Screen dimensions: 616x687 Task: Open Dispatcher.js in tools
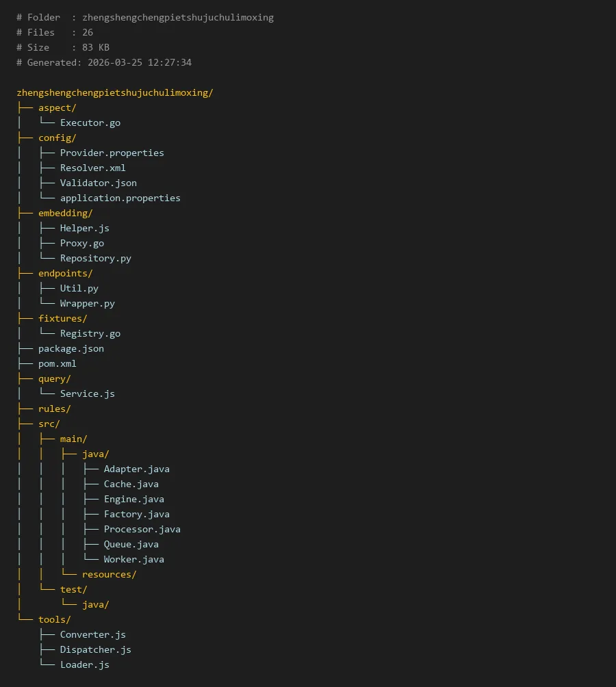[95, 649]
